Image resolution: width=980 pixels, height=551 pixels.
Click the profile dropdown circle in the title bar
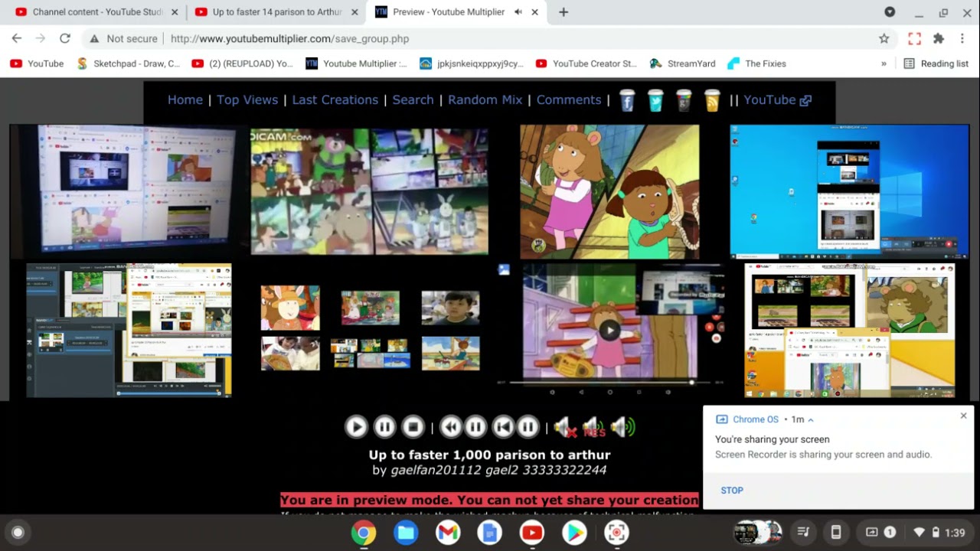click(x=890, y=12)
